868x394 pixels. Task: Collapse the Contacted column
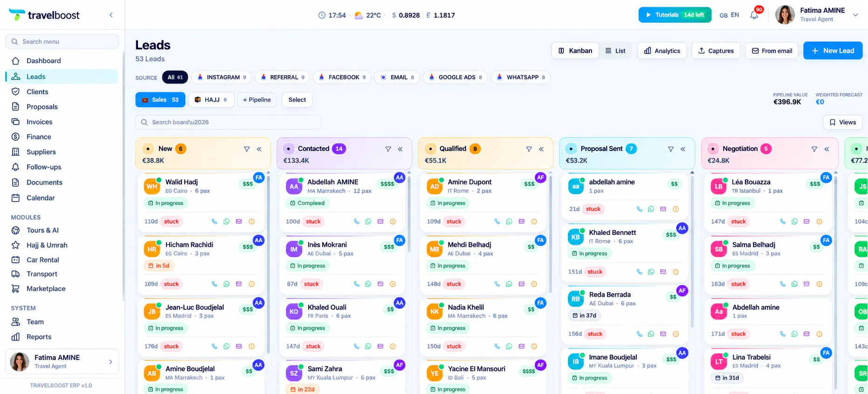(400, 149)
